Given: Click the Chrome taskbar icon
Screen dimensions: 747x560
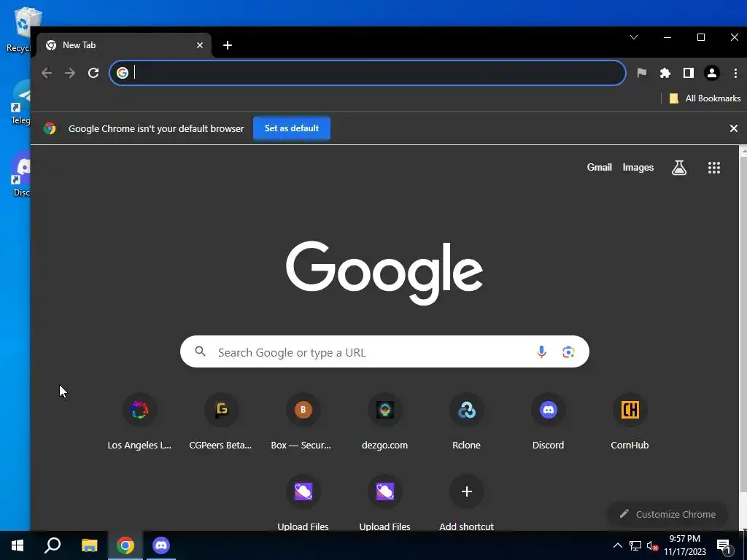Looking at the screenshot, I should 125,545.
